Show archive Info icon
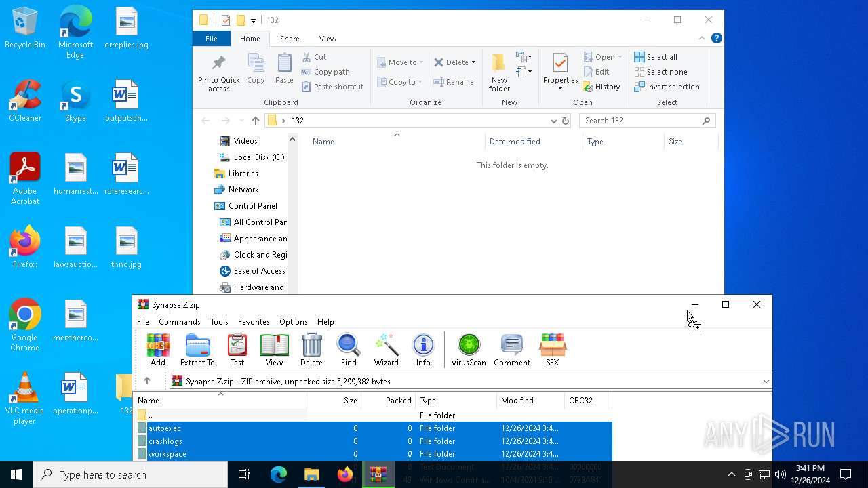Image resolution: width=868 pixels, height=488 pixels. pos(423,350)
